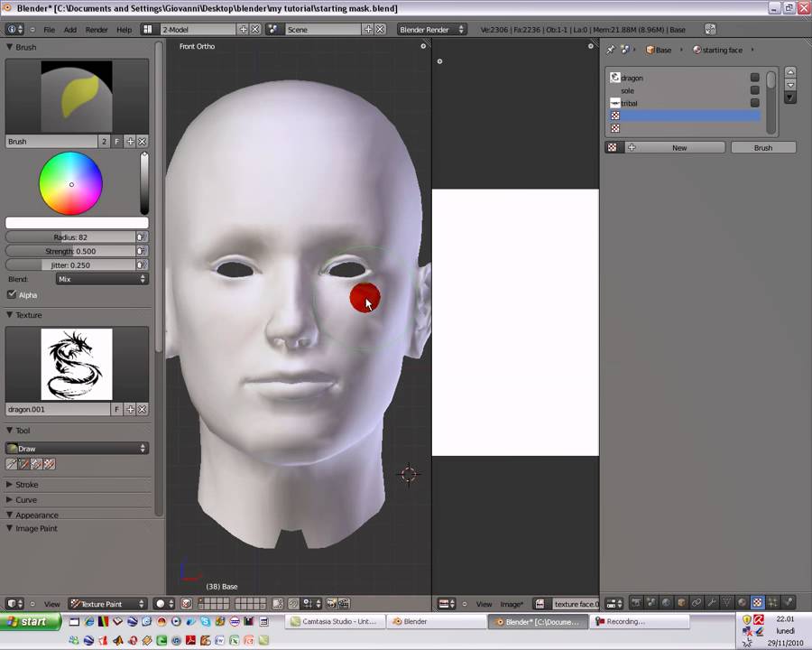
Task: Open the viewport shading mode selector
Action: pyautogui.click(x=165, y=603)
